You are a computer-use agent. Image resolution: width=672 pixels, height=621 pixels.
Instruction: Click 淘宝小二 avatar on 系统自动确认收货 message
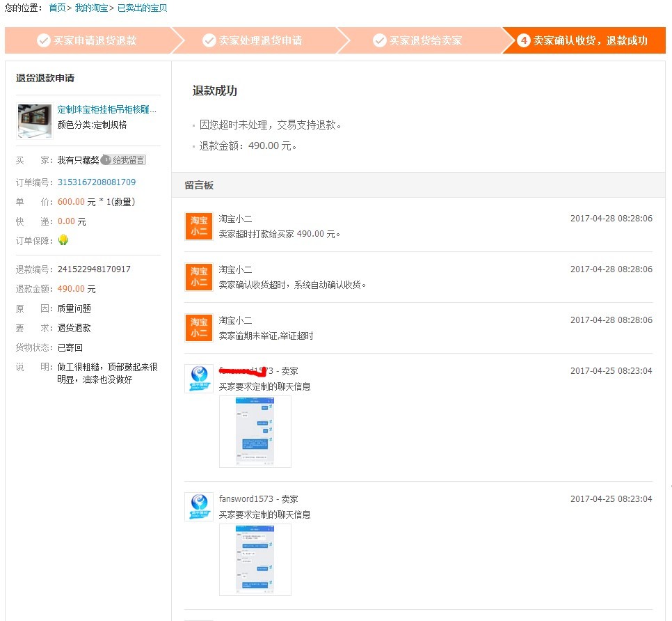click(199, 277)
